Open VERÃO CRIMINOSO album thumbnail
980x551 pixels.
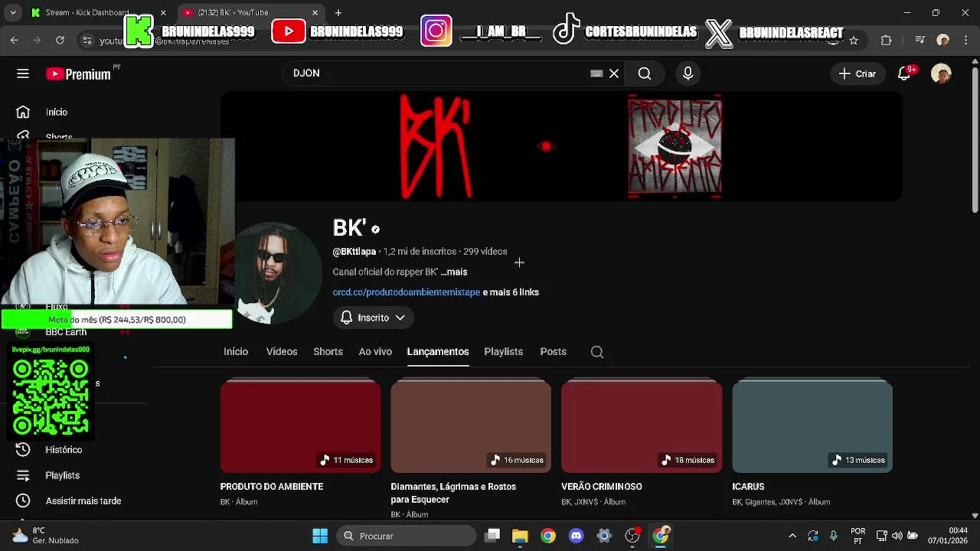coord(642,425)
